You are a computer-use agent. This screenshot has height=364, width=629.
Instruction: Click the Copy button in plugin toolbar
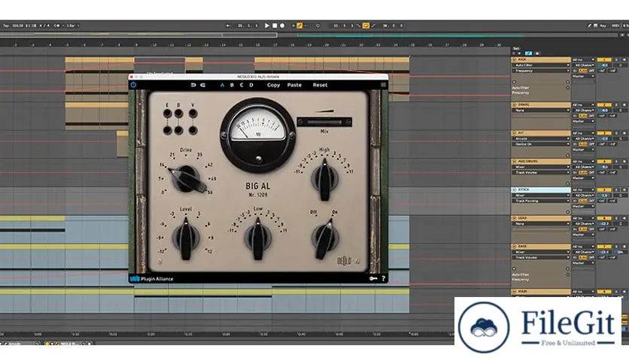[x=273, y=85]
